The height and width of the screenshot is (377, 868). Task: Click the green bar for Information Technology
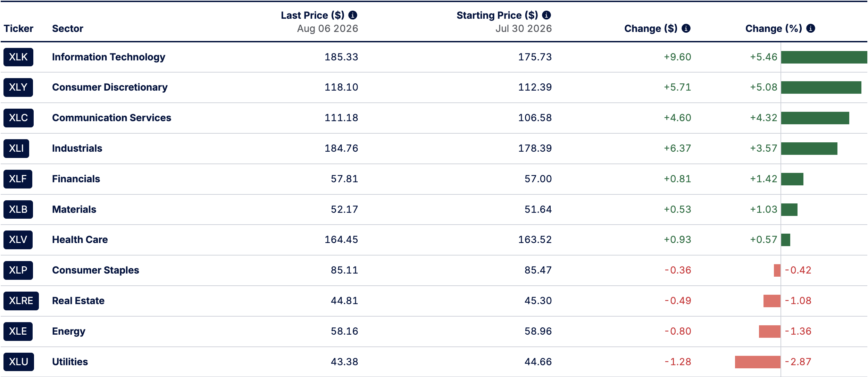[824, 57]
